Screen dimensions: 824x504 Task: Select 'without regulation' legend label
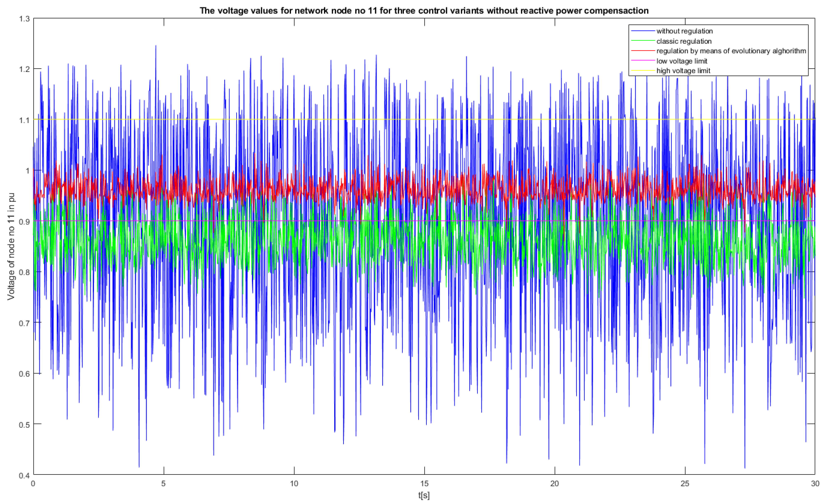685,31
